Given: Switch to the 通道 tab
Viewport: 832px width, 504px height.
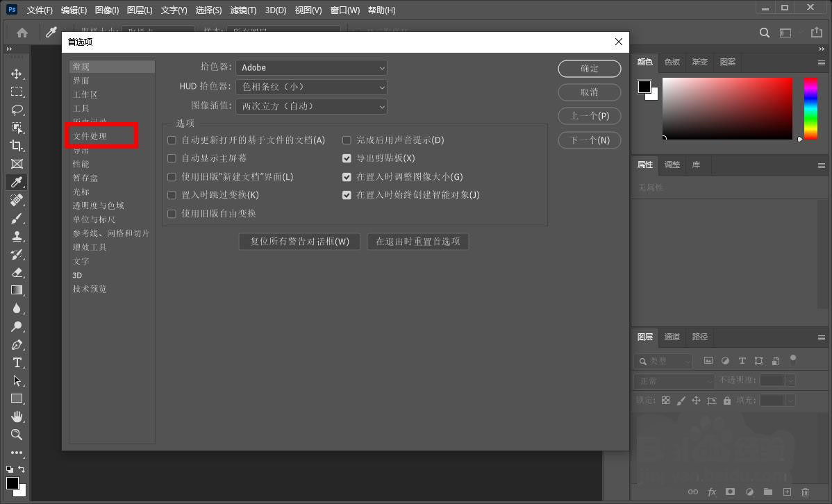Looking at the screenshot, I should (x=672, y=337).
